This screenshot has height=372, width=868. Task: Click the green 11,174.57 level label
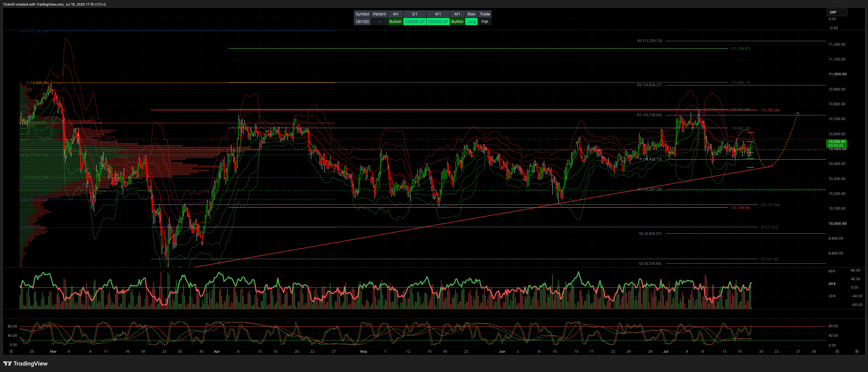(x=740, y=48)
